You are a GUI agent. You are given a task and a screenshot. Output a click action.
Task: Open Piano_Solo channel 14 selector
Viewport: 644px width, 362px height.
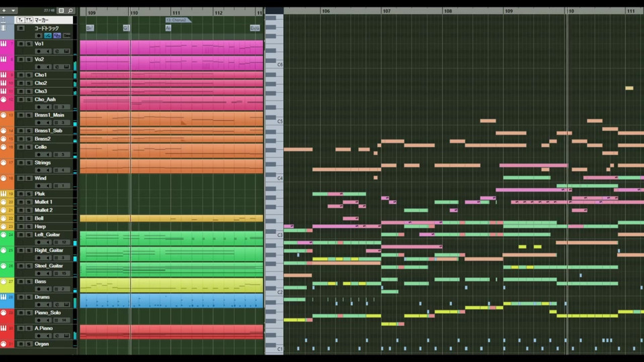coord(61,320)
